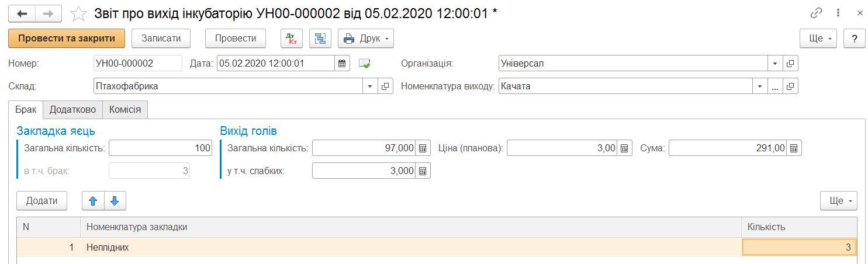
Task: Open calculator for Ціна (планова)
Action: pos(625,148)
